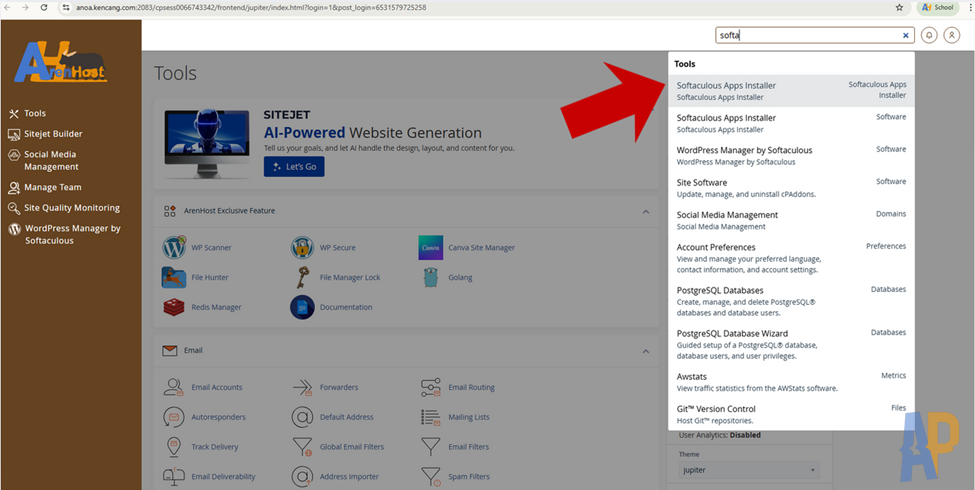This screenshot has height=490, width=975.
Task: Select Sitejet Builder in the sidebar
Action: click(53, 134)
